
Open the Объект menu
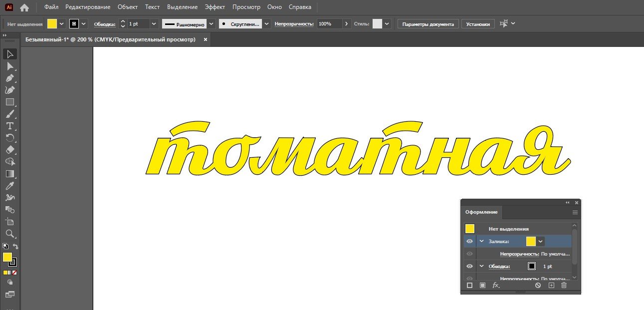click(128, 7)
